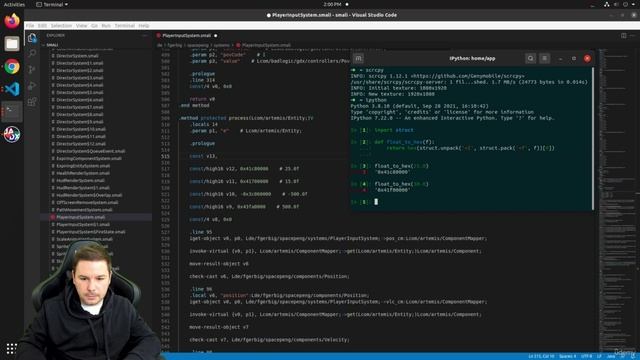Click the Java language mode indicator
Viewport: 640px width, 360px height.
coord(611,356)
